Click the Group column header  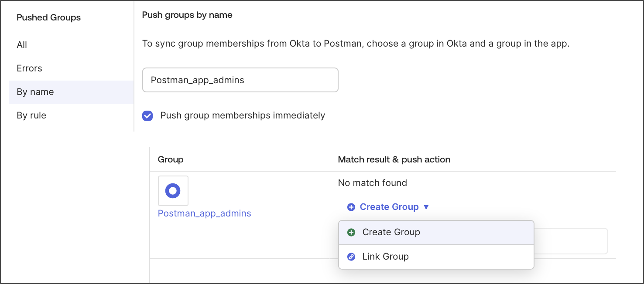point(171,159)
